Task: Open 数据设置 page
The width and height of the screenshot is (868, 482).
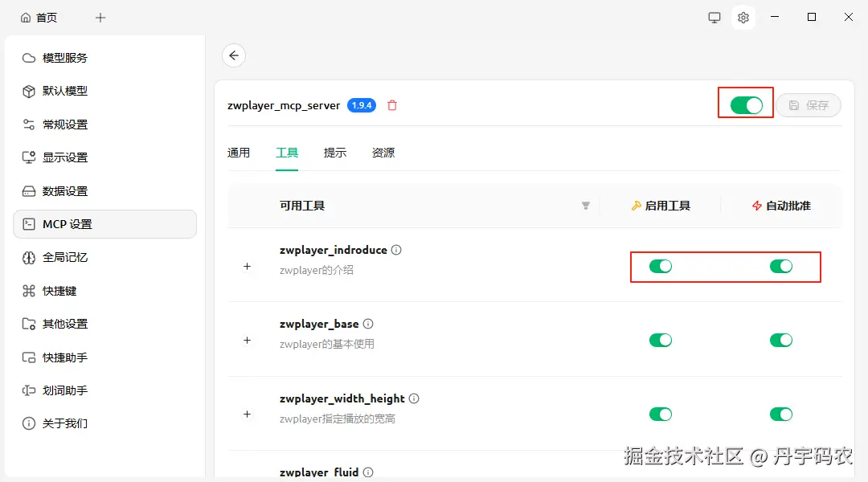Action: pyautogui.click(x=65, y=191)
